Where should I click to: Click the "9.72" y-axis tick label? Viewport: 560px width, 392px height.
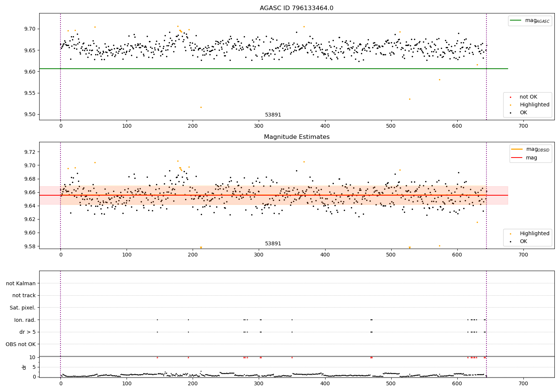[x=29, y=152]
